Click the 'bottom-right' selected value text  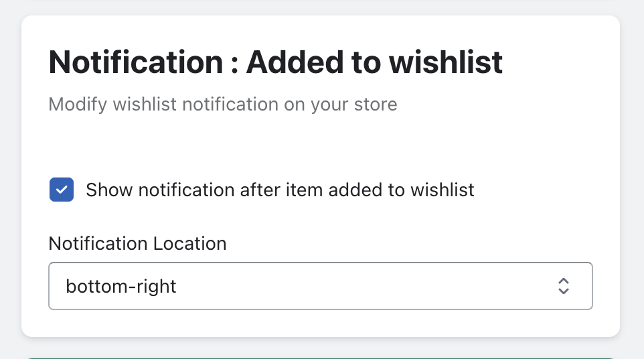121,287
